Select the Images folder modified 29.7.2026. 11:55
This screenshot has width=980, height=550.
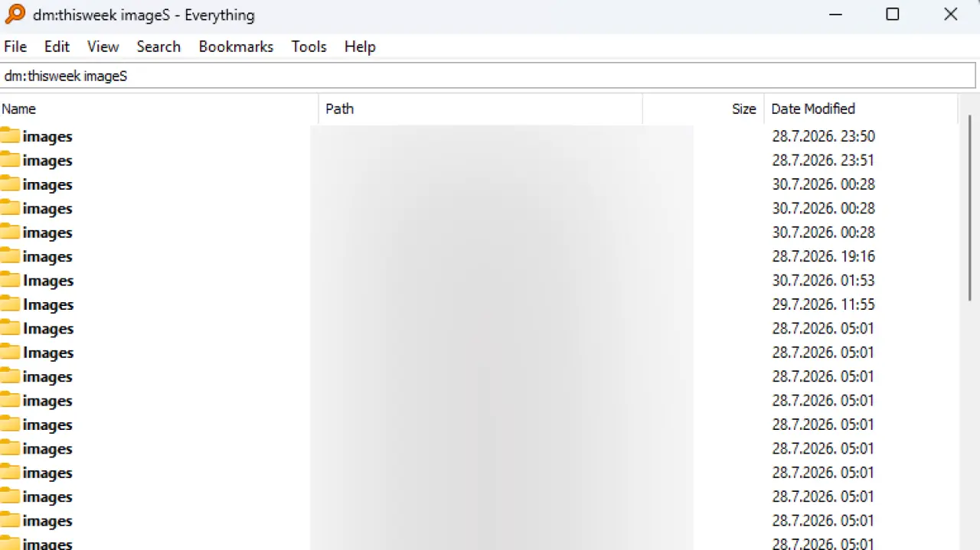tap(48, 304)
